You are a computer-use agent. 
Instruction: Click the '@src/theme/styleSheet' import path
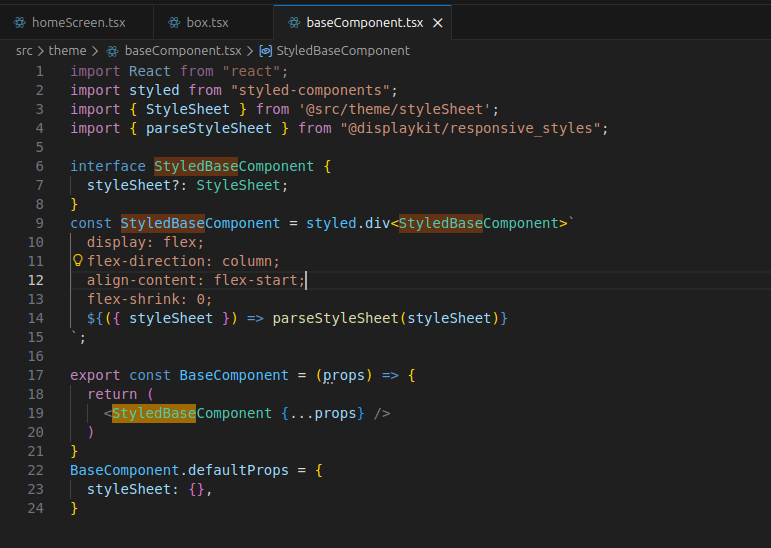click(397, 109)
